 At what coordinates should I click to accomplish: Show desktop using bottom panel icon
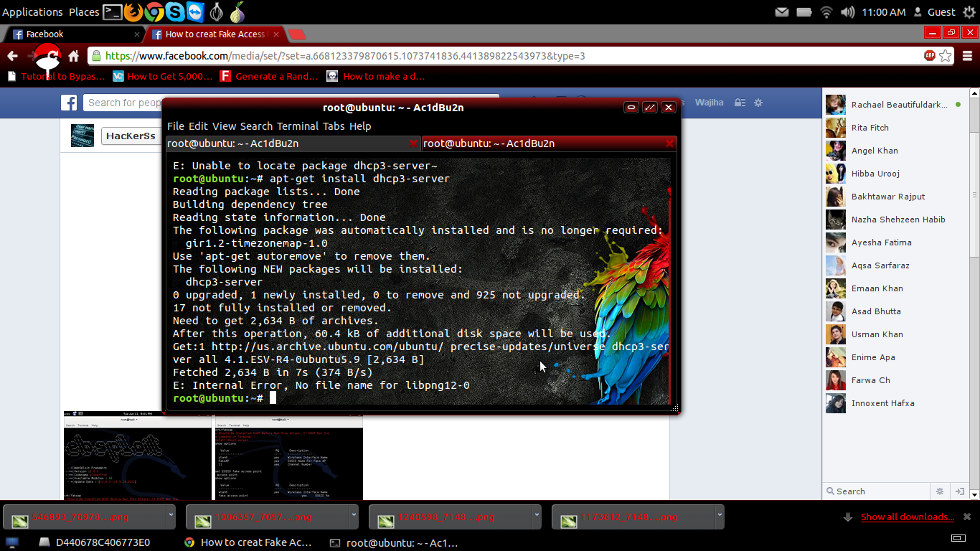(x=12, y=542)
